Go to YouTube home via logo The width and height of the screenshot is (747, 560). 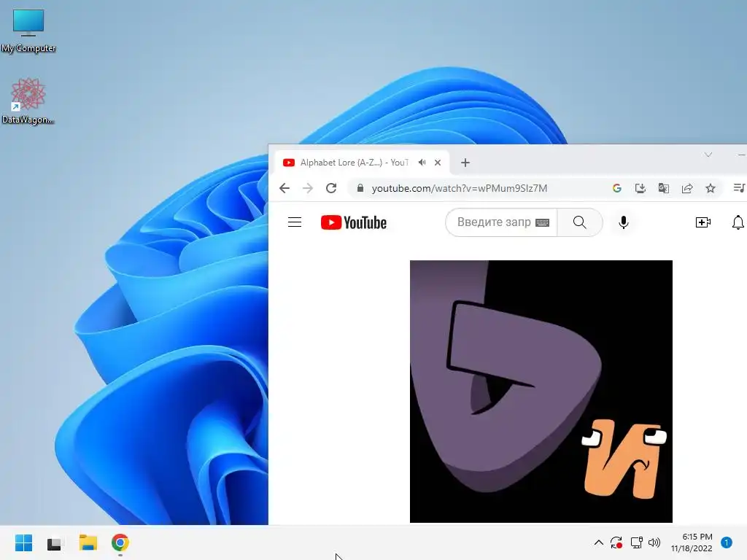click(x=354, y=222)
